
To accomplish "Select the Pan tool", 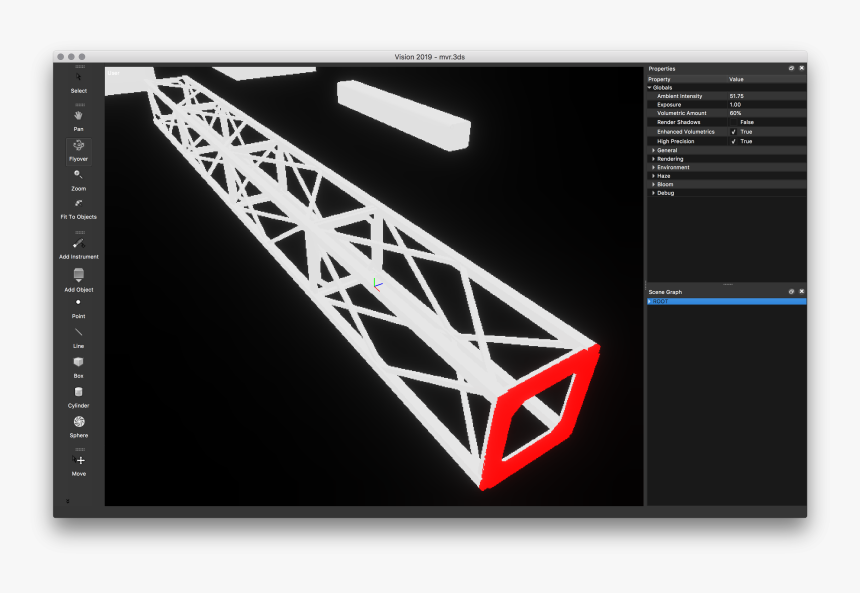I will tap(77, 117).
